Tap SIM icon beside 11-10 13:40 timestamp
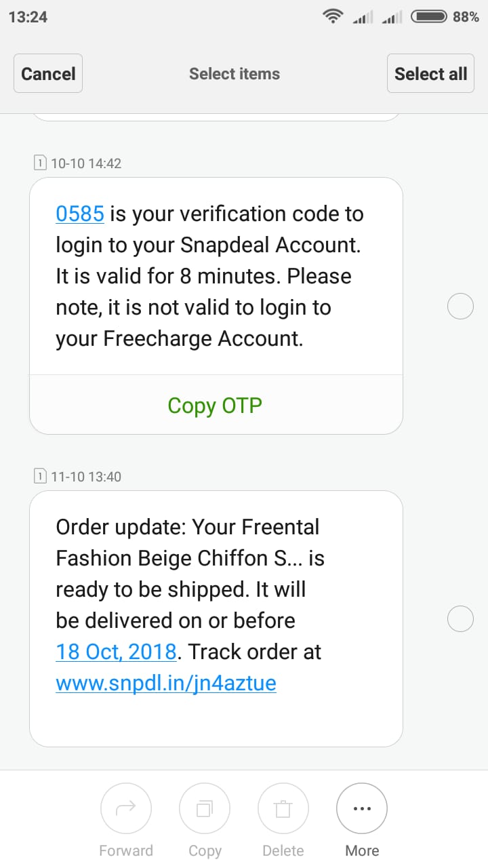 pos(40,476)
